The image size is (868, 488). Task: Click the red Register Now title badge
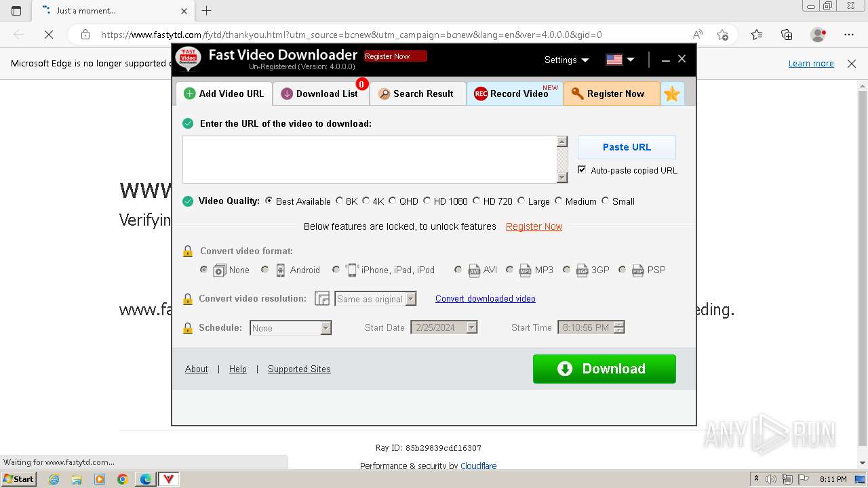click(x=395, y=56)
